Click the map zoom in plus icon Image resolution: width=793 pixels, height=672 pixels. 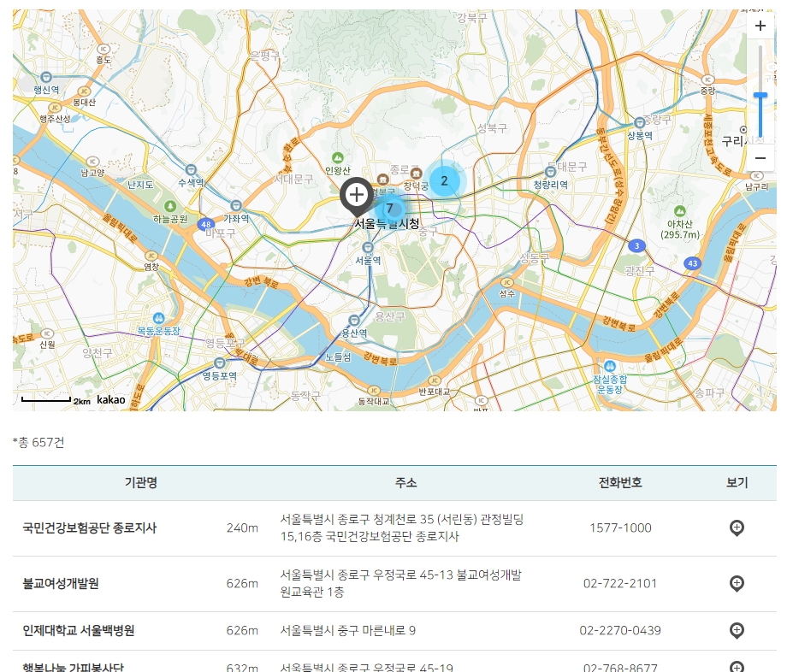pyautogui.click(x=760, y=26)
